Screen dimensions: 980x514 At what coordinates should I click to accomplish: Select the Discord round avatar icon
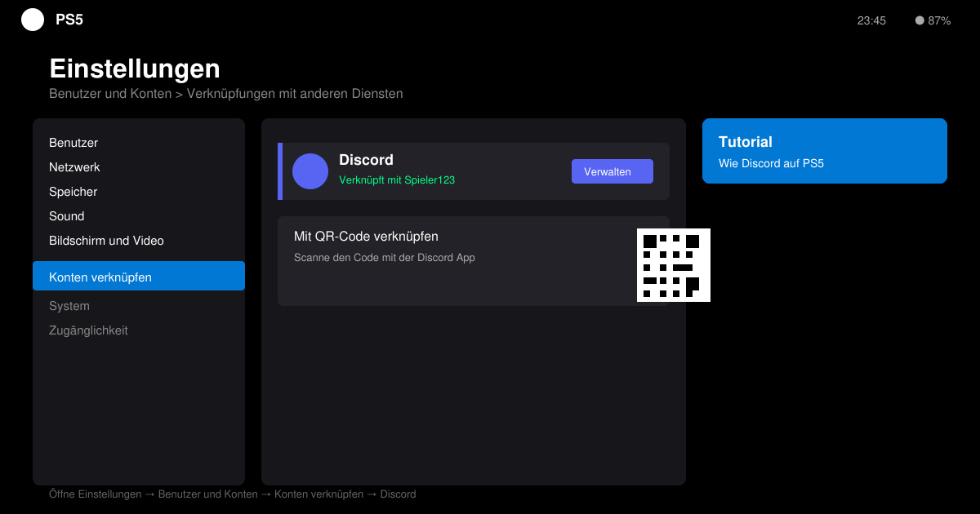[x=310, y=171]
